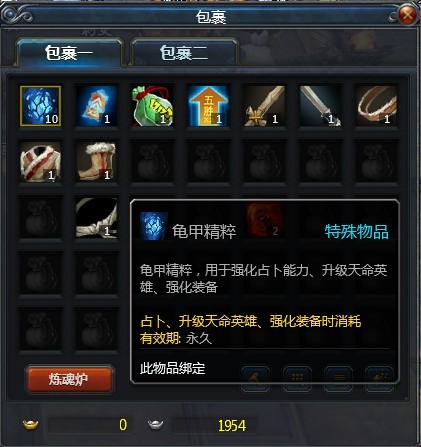Click the 特殊物品 label in tooltip
The height and width of the screenshot is (447, 421).
tap(357, 231)
